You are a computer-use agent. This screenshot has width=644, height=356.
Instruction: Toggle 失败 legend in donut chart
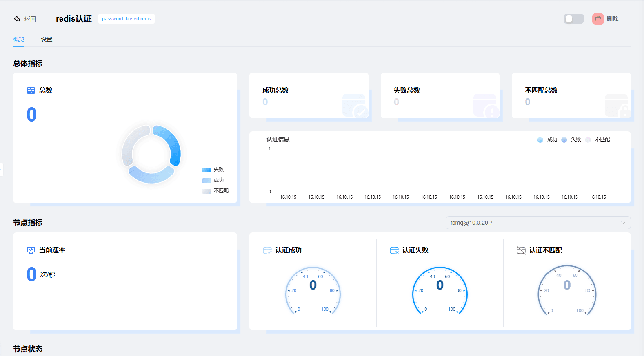point(213,170)
